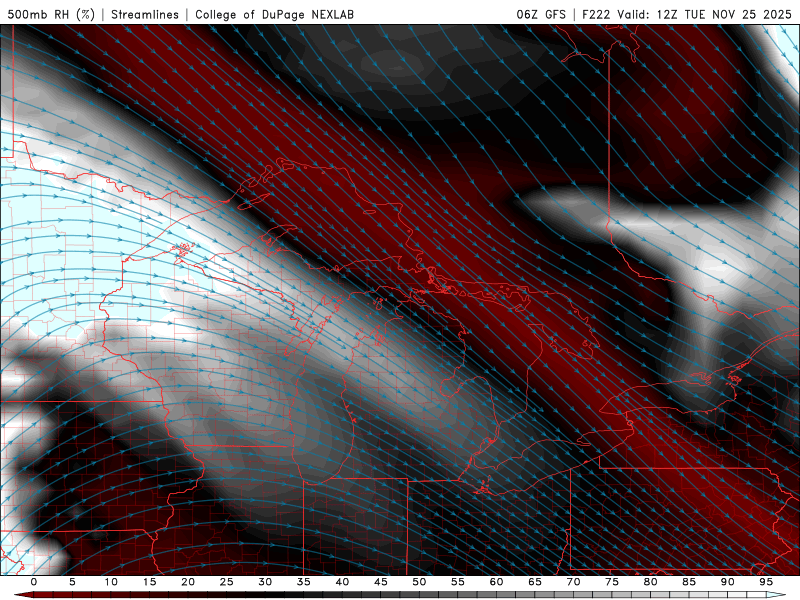Click 'College of DuPage NEXLAB' header text

[x=274, y=14]
